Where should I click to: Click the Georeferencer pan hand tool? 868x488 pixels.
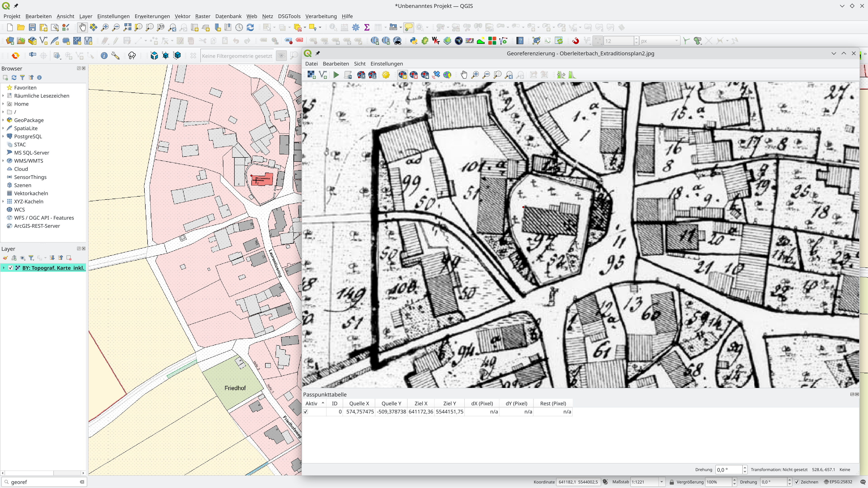464,75
